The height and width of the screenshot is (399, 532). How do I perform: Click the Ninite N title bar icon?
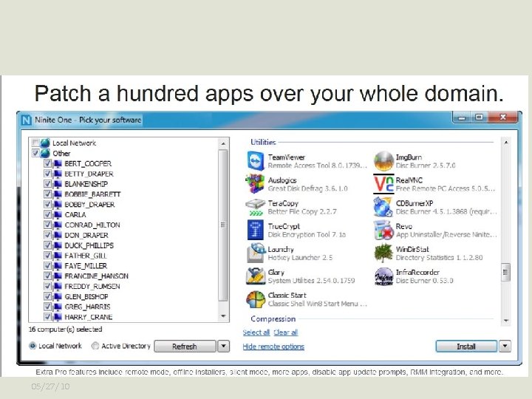click(x=26, y=120)
